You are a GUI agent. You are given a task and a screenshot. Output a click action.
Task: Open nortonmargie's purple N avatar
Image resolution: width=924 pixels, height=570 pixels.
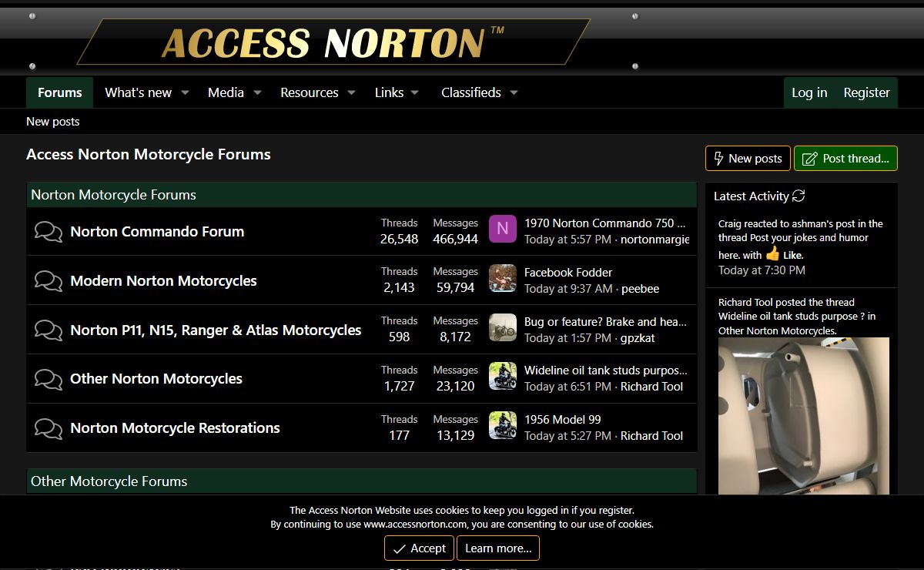tap(503, 229)
